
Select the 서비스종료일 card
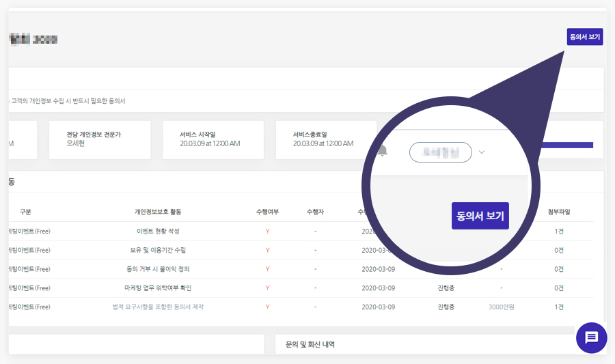(327, 140)
